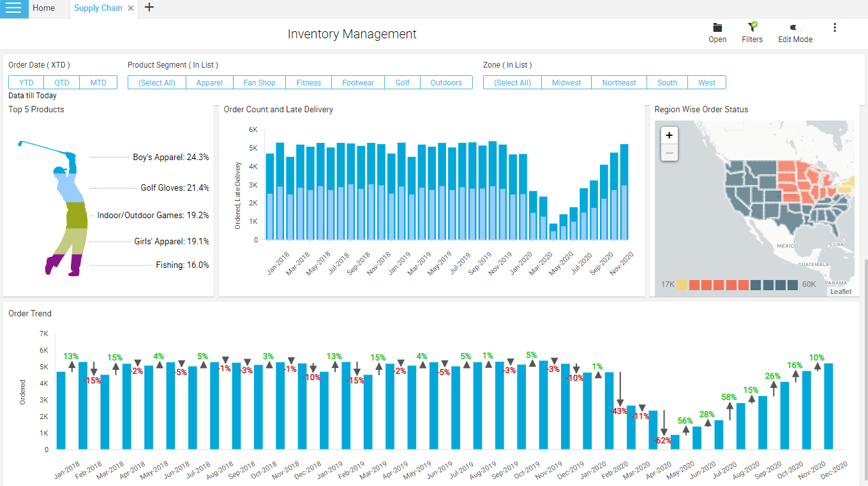Open the Leaflet attribution link
Viewport: 868px width, 486px height.
click(x=841, y=291)
